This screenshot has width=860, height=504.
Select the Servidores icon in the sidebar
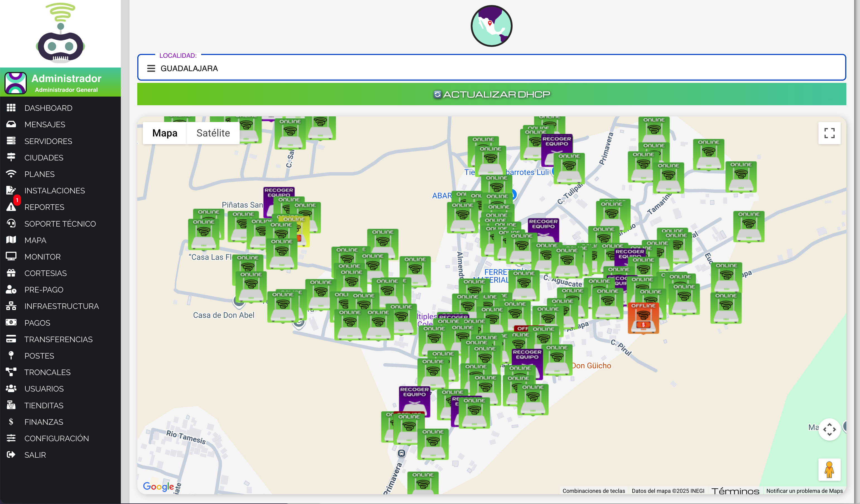[11, 141]
